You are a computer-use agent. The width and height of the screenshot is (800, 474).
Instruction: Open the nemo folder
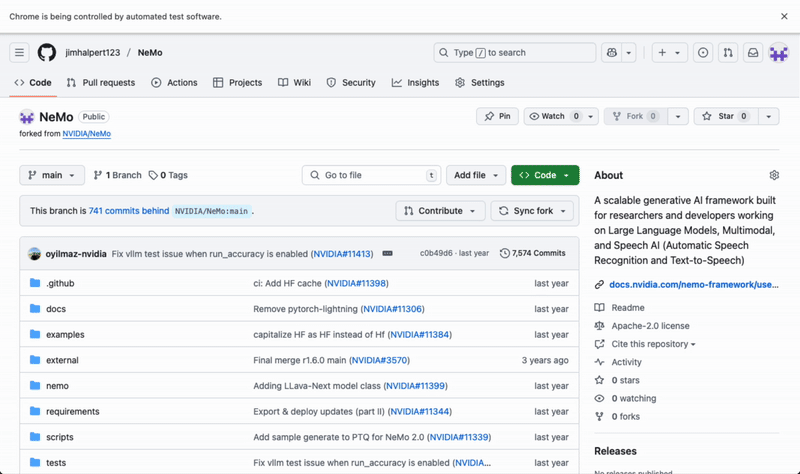tap(57, 386)
